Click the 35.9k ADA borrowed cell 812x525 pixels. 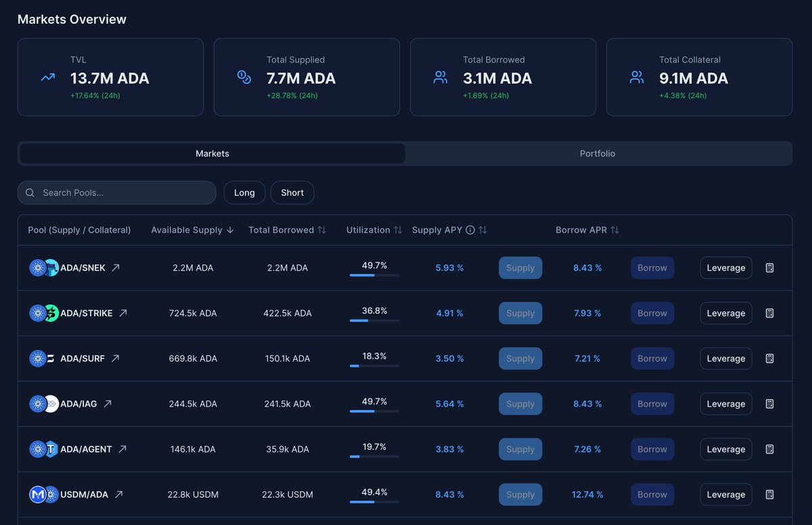point(288,449)
